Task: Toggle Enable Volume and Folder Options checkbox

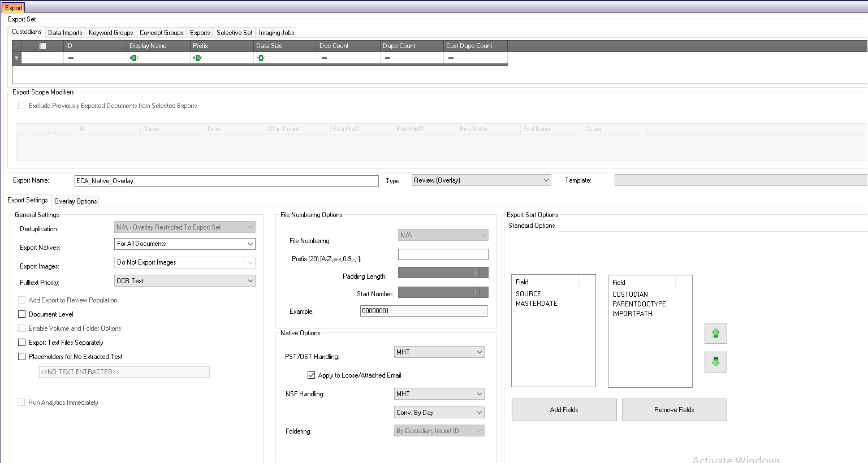Action: coord(22,328)
